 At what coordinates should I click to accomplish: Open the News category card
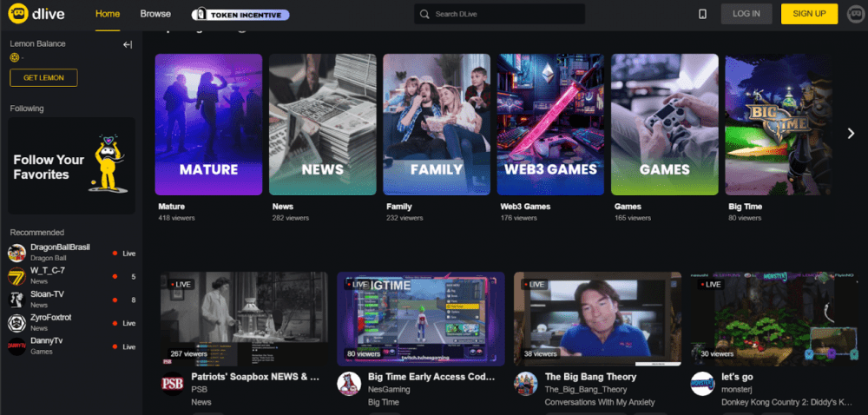[x=323, y=124]
